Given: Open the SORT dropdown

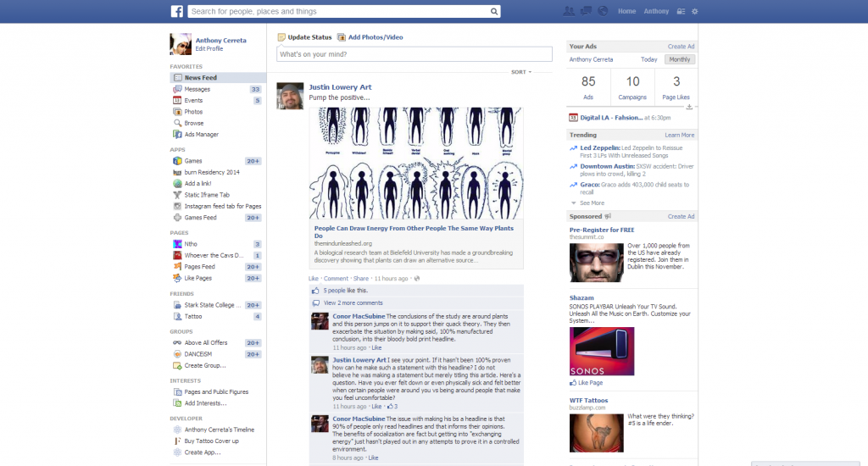Looking at the screenshot, I should tap(521, 72).
